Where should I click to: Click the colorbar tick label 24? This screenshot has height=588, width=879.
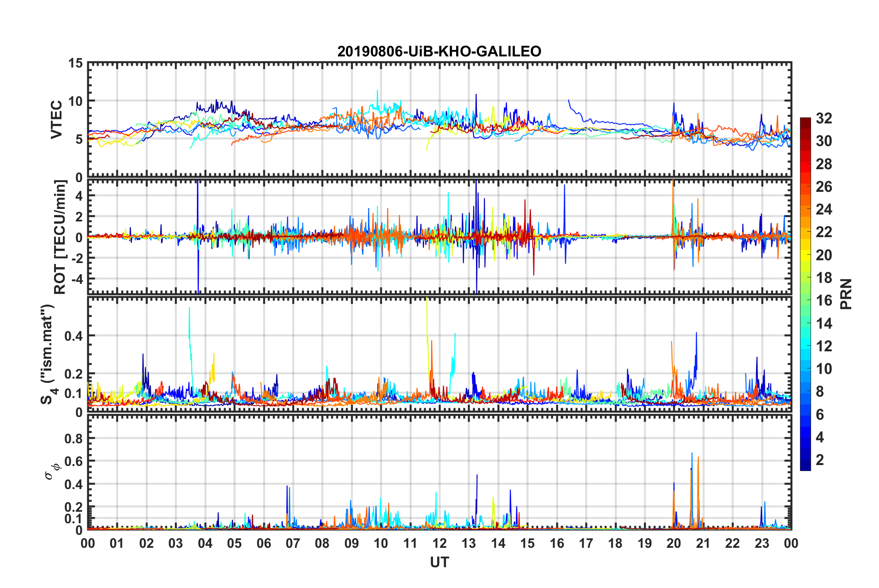click(824, 209)
